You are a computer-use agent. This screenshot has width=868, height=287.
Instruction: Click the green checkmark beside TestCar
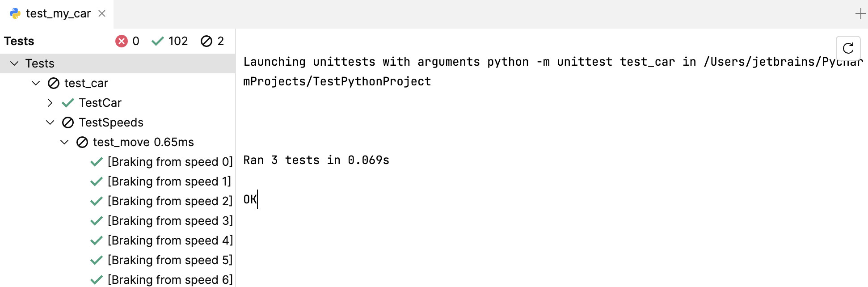click(x=67, y=102)
